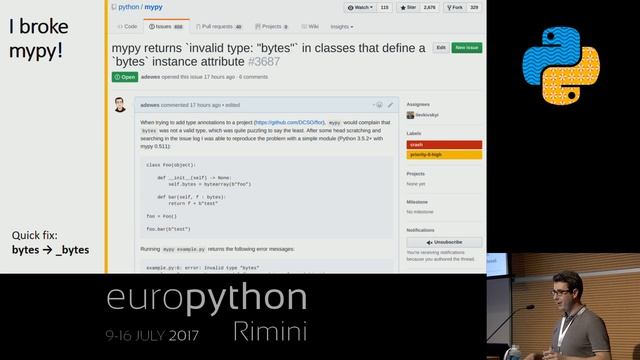Switch to the Pull requests tab
Image resolution: width=640 pixels, height=360 pixels.
click(219, 27)
